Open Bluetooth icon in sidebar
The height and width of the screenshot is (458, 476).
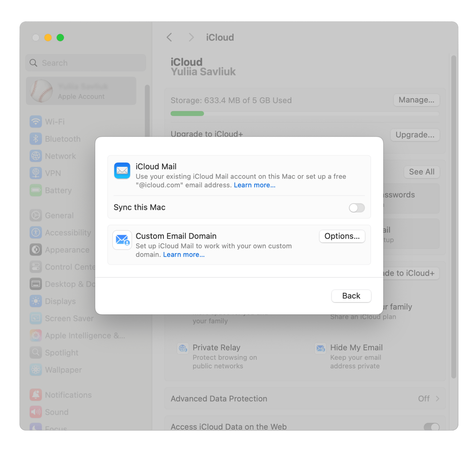pos(36,139)
